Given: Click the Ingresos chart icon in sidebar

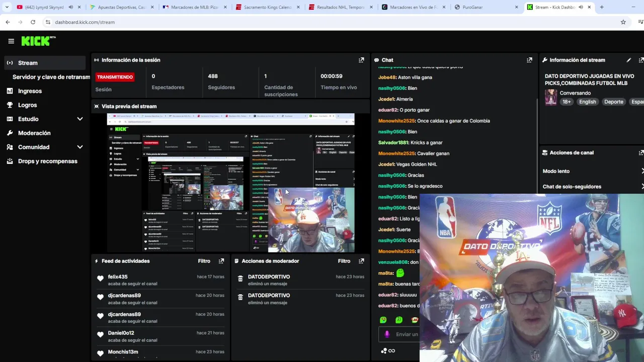Looking at the screenshot, I should 10,91.
